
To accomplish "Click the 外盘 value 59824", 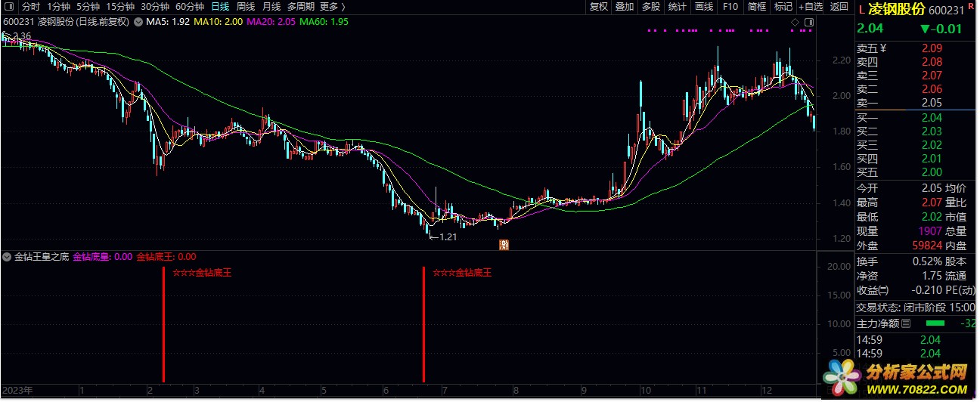I will click(x=926, y=246).
